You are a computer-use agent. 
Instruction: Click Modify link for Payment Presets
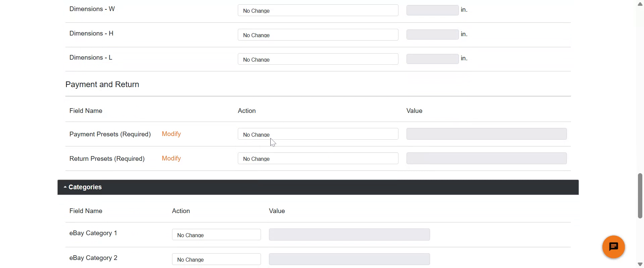pyautogui.click(x=171, y=134)
